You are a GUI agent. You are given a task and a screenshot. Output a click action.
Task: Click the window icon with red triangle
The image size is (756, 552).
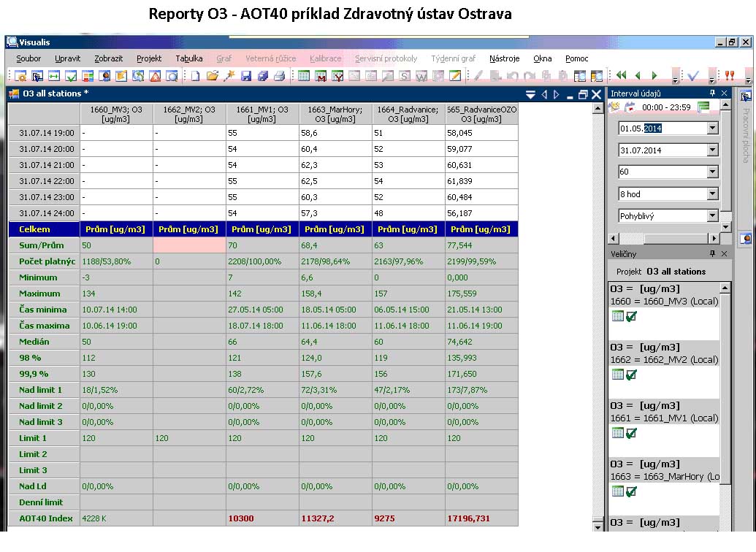155,76
